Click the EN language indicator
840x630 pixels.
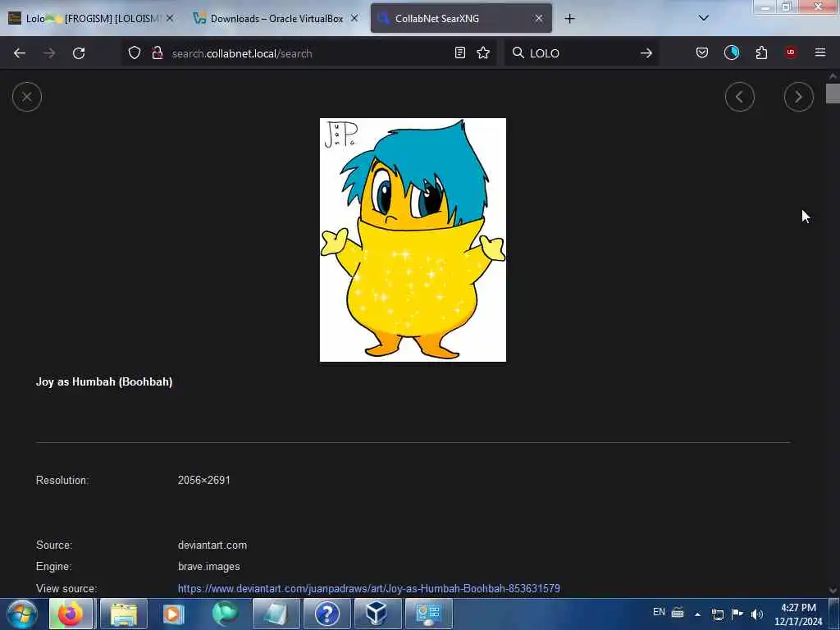659,612
